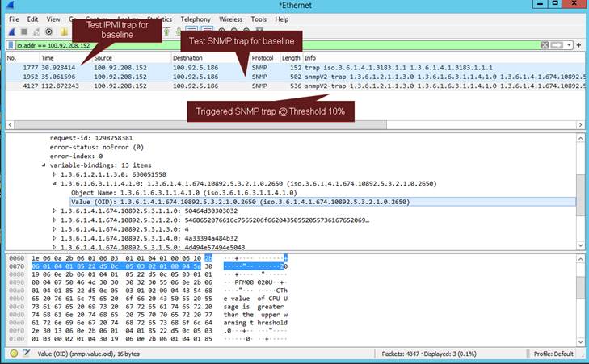
Task: Select packet number 1777
Action: pos(295,68)
